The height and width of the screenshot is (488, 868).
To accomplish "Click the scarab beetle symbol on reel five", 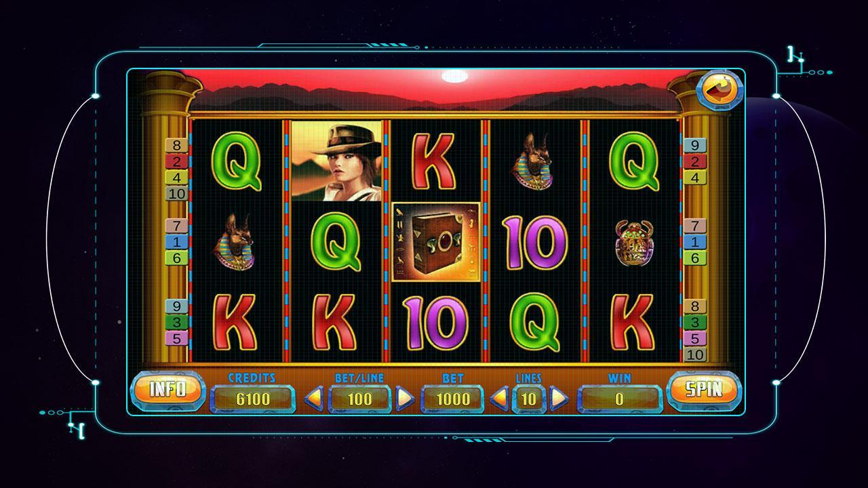I will pyautogui.click(x=635, y=242).
